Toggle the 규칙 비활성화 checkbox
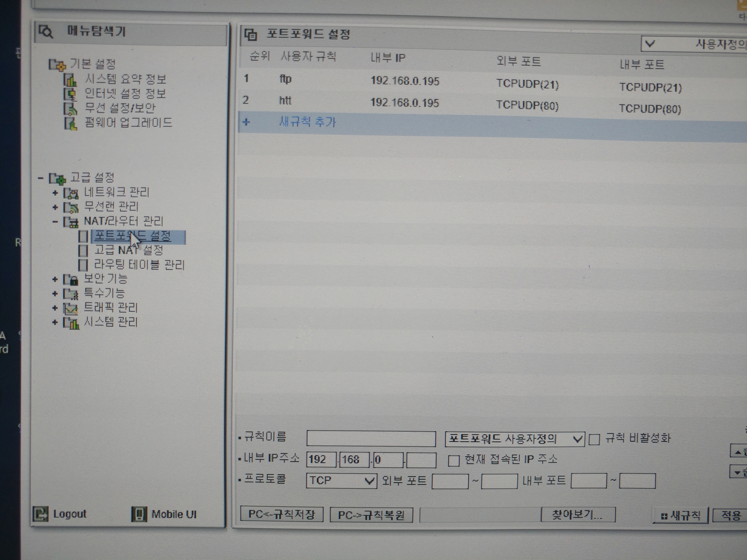This screenshot has width=747, height=560. [x=594, y=439]
